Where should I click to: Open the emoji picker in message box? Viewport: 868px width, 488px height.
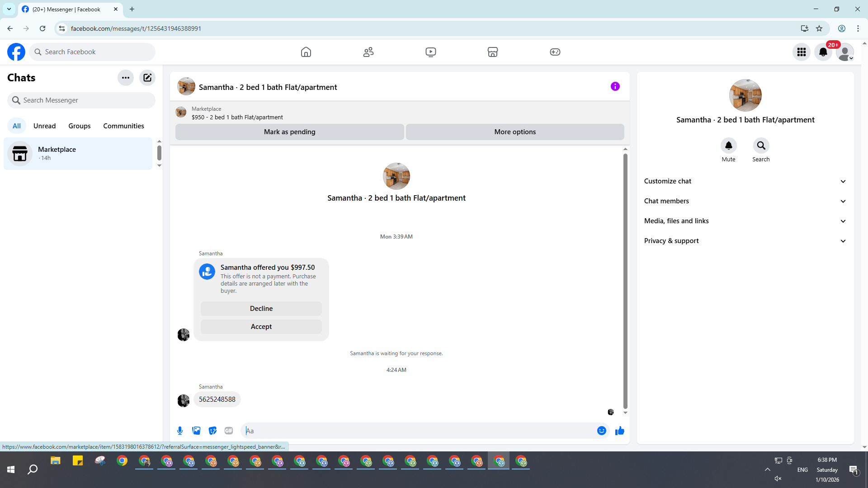pyautogui.click(x=601, y=431)
